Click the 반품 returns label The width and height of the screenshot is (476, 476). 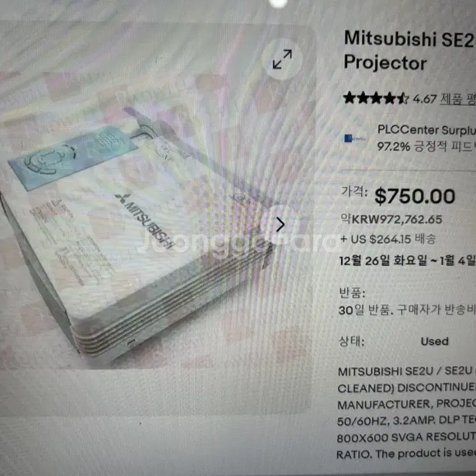point(352,293)
